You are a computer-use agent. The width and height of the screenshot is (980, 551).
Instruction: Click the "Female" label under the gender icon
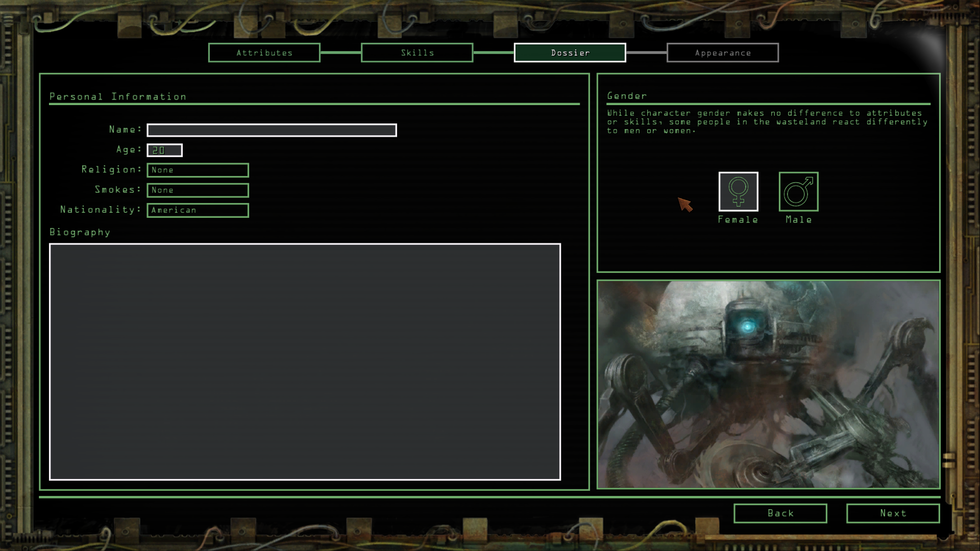click(738, 220)
